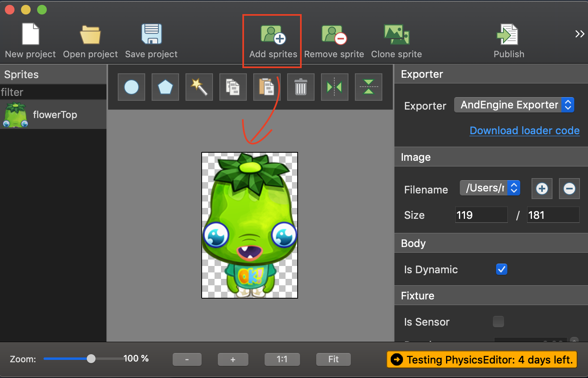
Task: Open the AndEngine Exporter dropdown
Action: point(514,105)
